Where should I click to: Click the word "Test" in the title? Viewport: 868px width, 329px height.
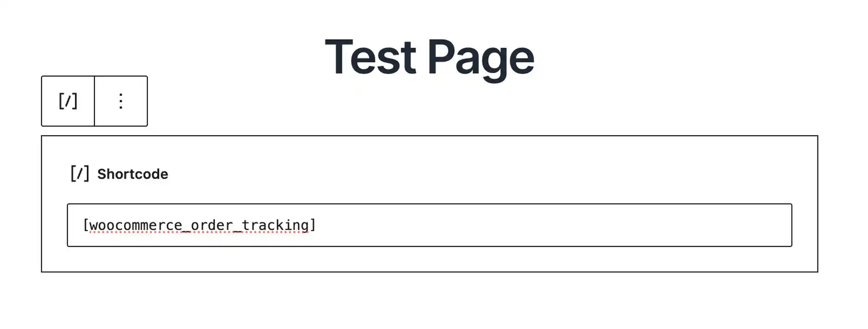tap(370, 57)
